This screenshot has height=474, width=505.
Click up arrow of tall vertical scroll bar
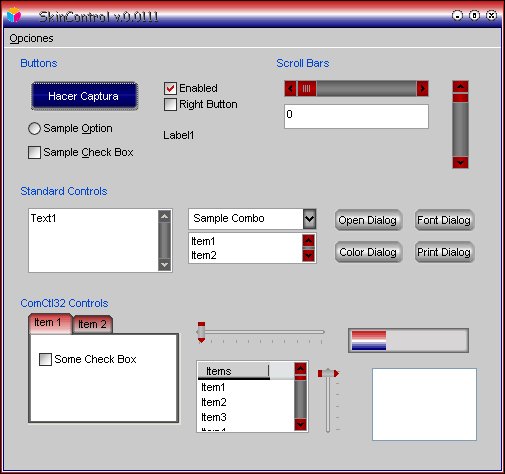point(460,87)
